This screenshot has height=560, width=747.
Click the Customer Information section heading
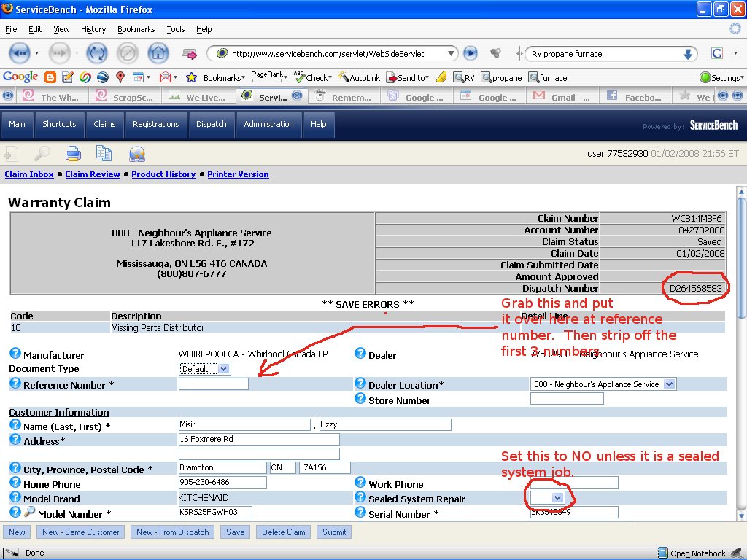(x=59, y=412)
